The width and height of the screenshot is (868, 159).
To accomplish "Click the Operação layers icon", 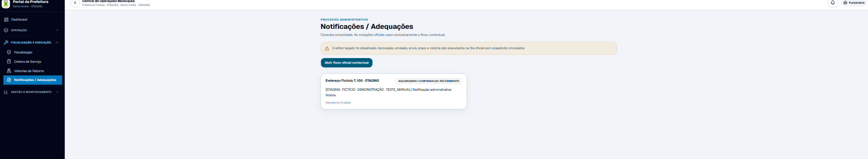I will [6, 30].
